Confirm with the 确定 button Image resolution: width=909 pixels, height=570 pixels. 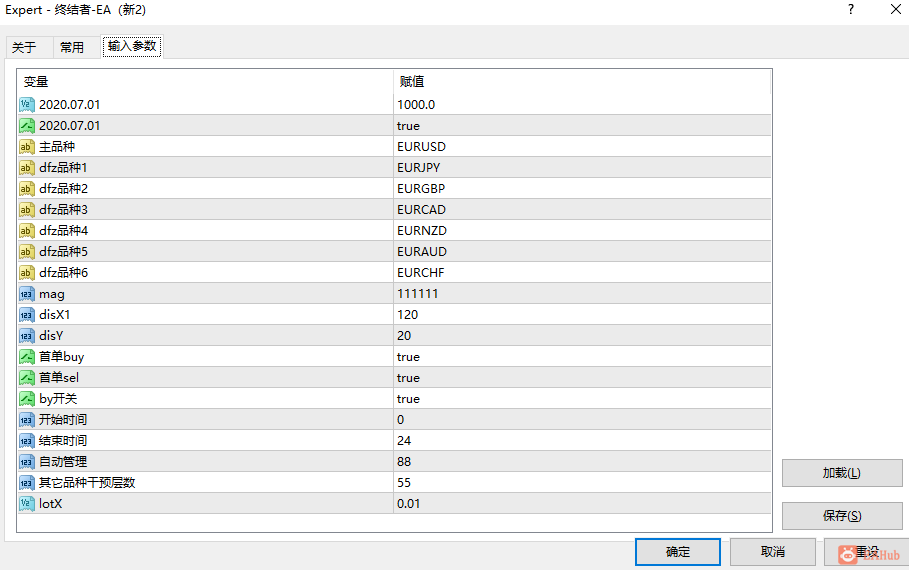click(x=678, y=551)
